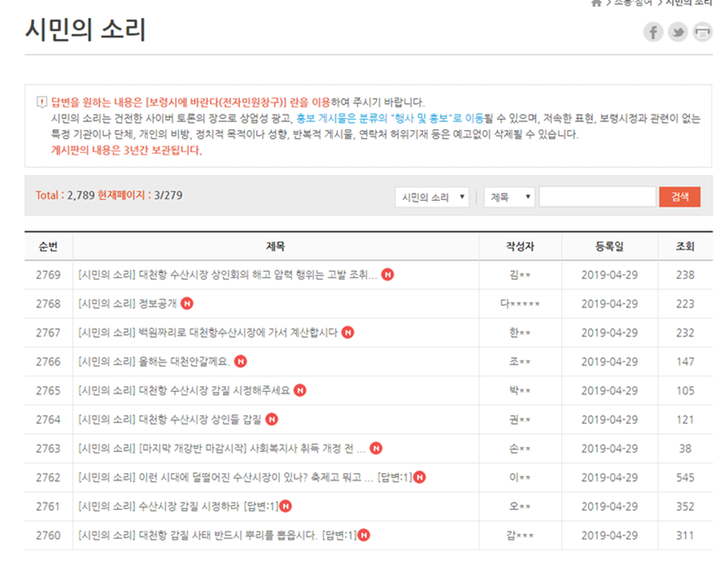Click the new badge on post 2766

tap(241, 361)
